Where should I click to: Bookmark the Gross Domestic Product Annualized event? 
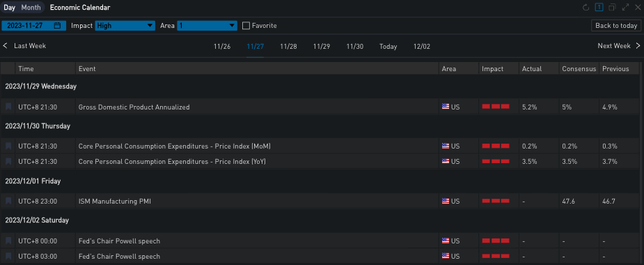point(8,107)
